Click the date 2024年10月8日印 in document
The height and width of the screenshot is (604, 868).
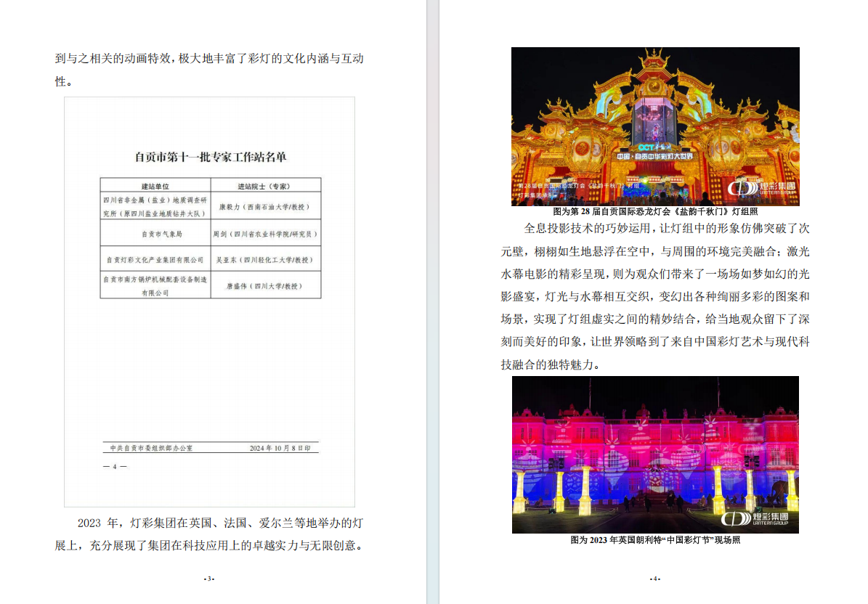(280, 449)
